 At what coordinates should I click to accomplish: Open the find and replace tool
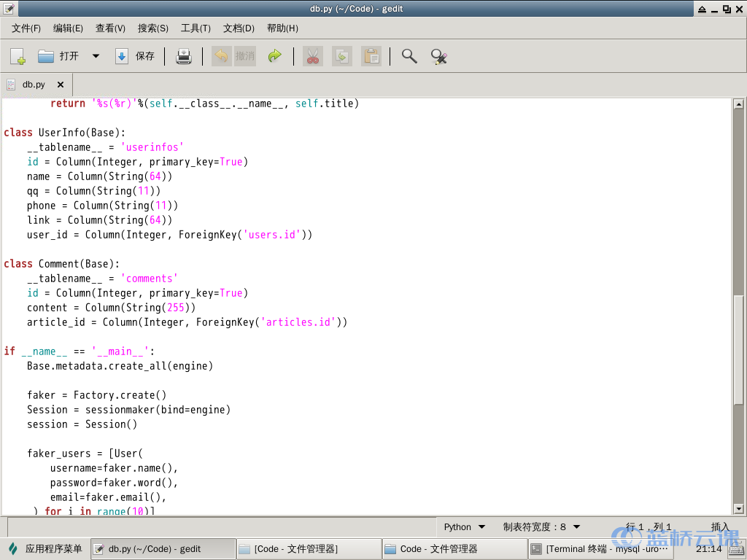[438, 56]
